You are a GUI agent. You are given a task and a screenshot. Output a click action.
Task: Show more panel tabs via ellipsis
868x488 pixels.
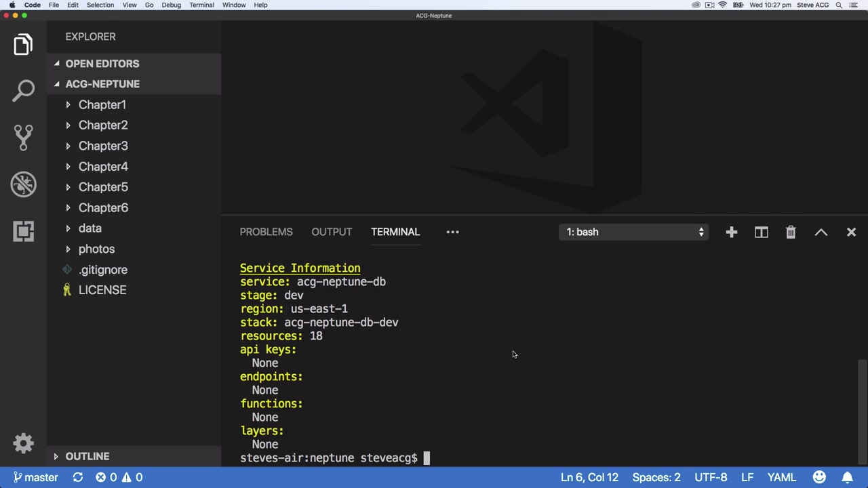tap(452, 232)
